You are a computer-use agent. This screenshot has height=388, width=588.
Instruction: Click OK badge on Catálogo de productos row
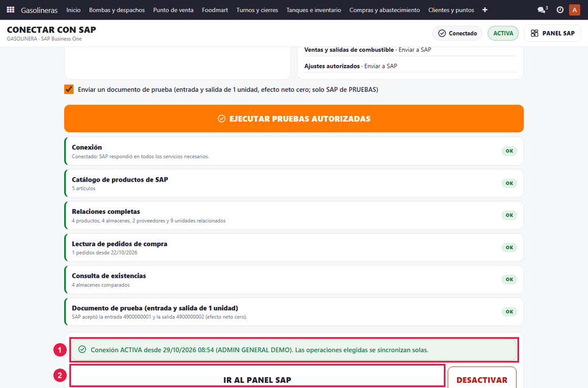click(509, 183)
